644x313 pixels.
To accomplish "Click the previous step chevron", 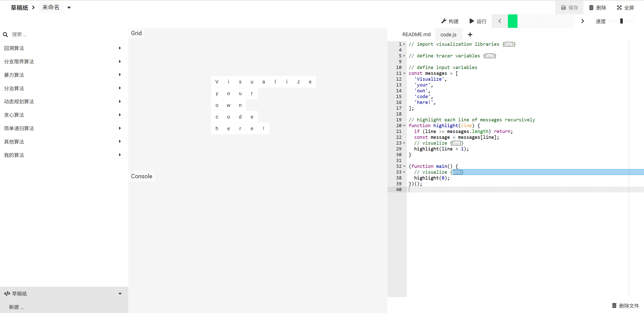I will click(500, 21).
